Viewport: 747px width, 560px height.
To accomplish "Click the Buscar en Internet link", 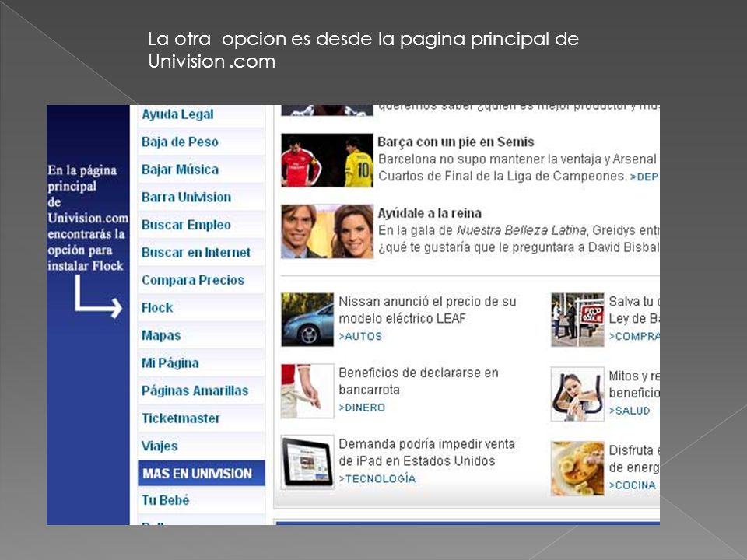I will (x=196, y=252).
